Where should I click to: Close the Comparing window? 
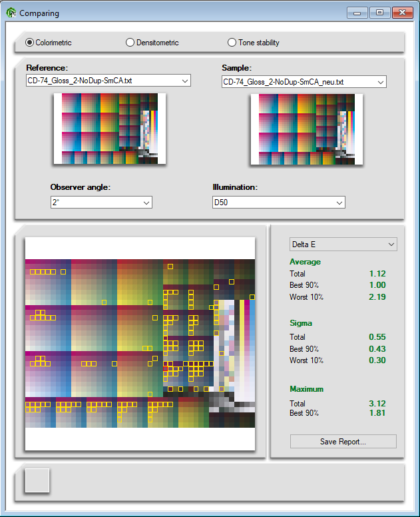pyautogui.click(x=403, y=13)
